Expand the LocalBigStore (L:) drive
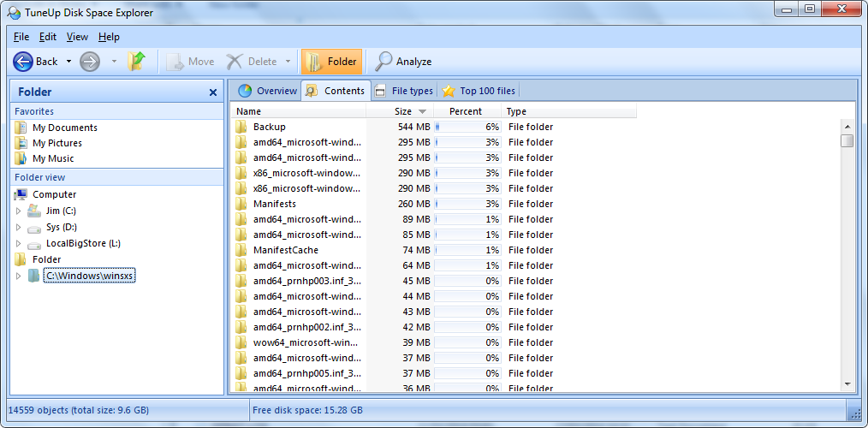This screenshot has height=428, width=868. (x=18, y=244)
